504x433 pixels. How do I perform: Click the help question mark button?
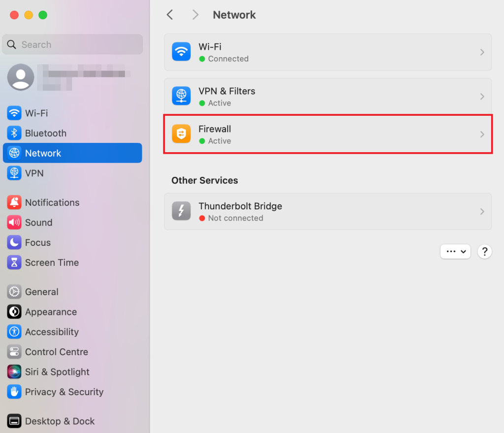[x=485, y=251]
